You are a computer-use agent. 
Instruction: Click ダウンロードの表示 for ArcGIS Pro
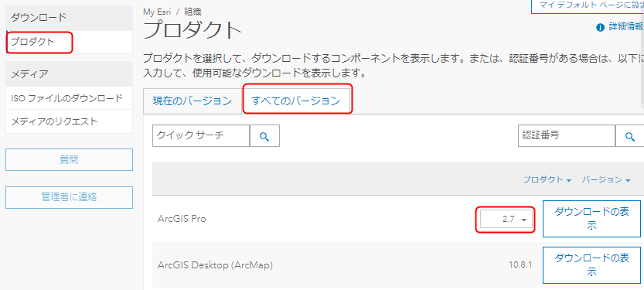(x=592, y=219)
